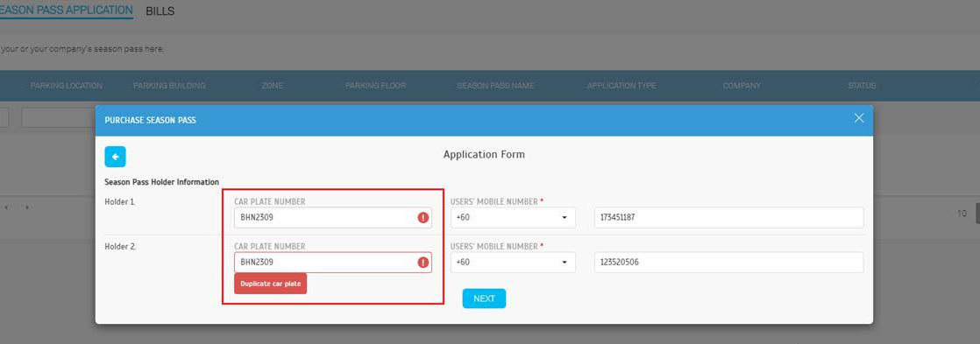Switch to the BILLS tab
Viewport: 980px width, 344px height.
[x=160, y=11]
